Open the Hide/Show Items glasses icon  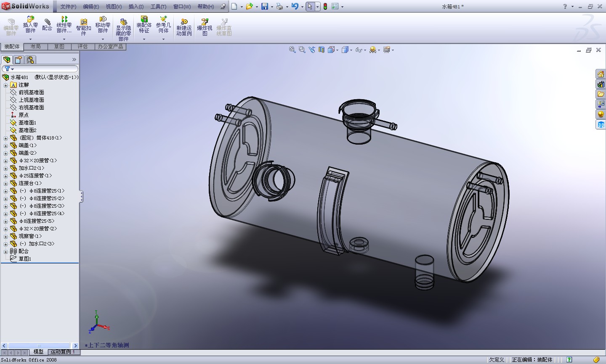(x=359, y=50)
